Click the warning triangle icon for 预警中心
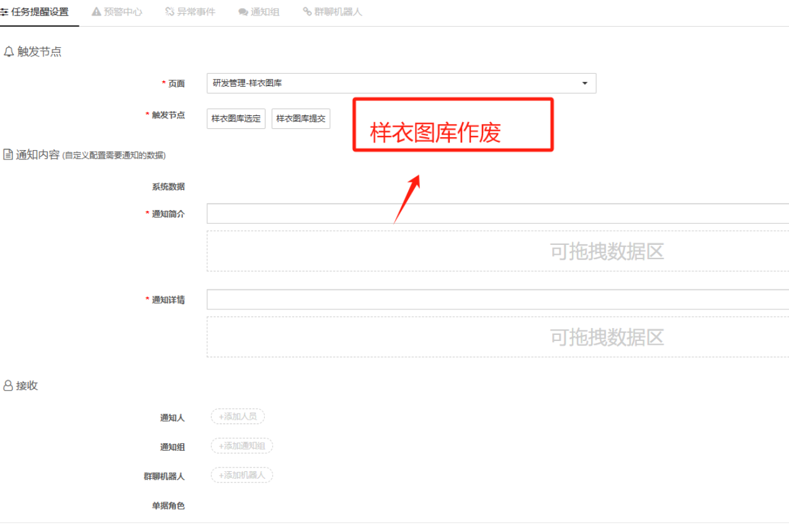 96,12
